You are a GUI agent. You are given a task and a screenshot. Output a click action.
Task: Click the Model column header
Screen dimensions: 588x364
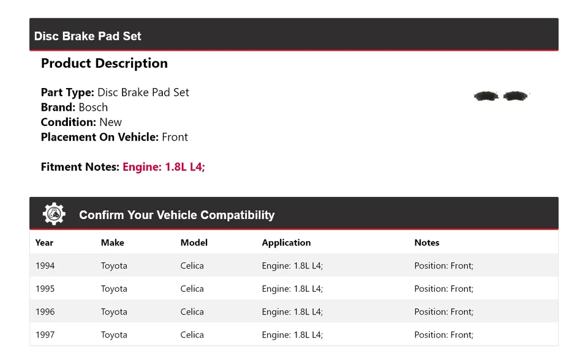click(194, 243)
